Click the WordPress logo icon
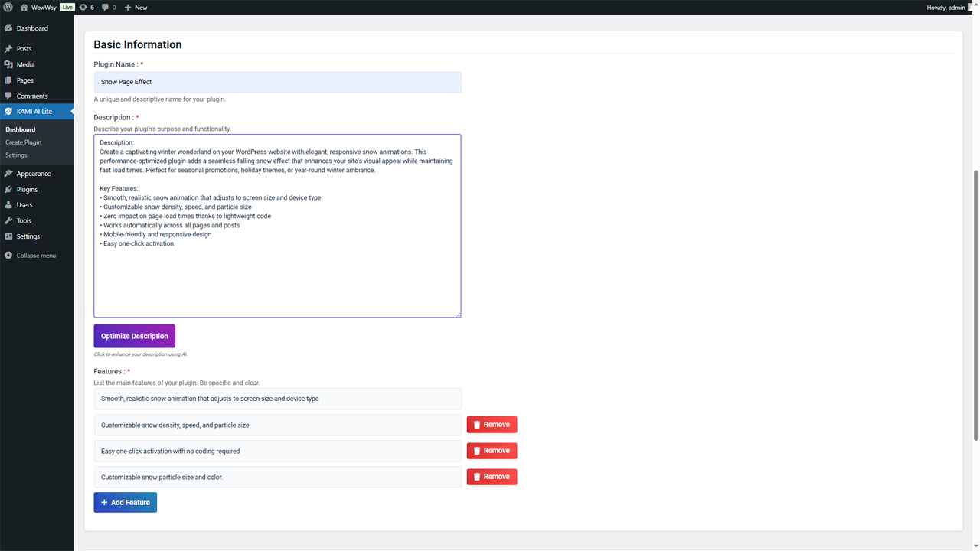Screen dimensions: 980x551 (8, 7)
